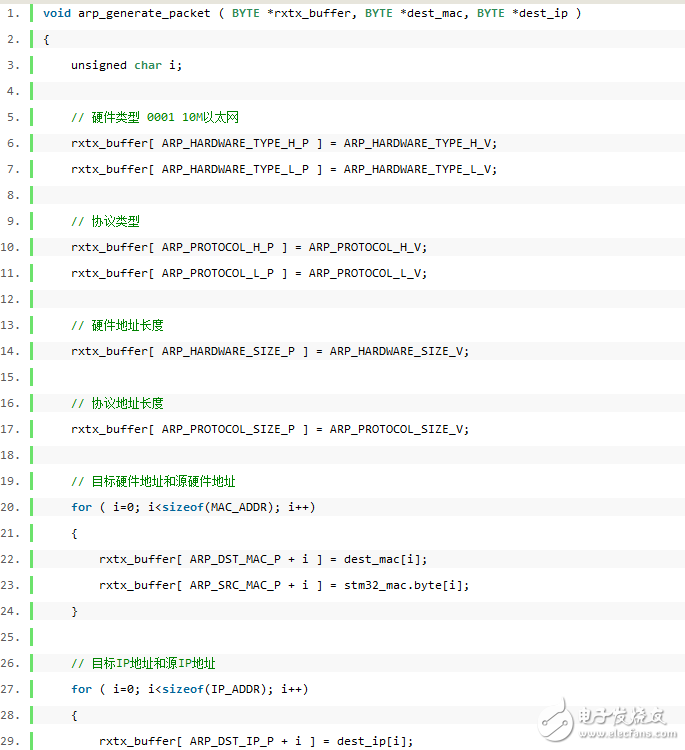The height and width of the screenshot is (750, 685).
Task: Click the *rxtx_buffer parameter on line 1
Action: pos(309,13)
